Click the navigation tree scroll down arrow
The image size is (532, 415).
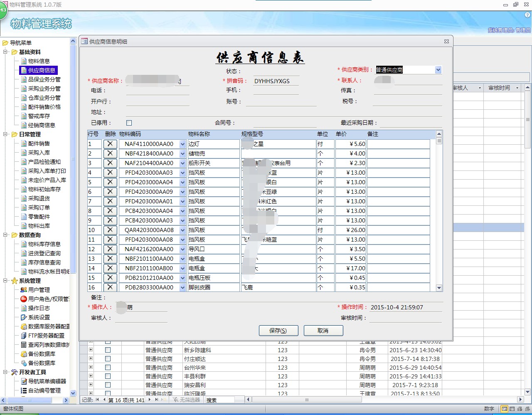coord(73,393)
